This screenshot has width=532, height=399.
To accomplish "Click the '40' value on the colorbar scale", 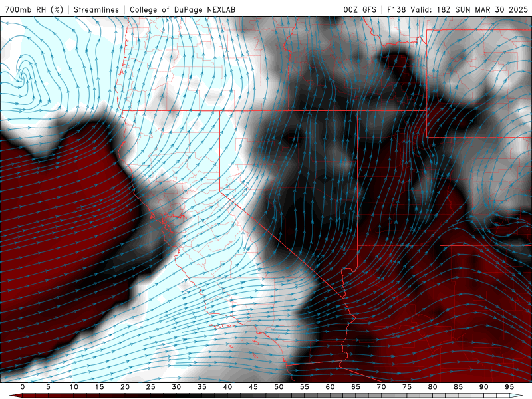I will [227, 387].
